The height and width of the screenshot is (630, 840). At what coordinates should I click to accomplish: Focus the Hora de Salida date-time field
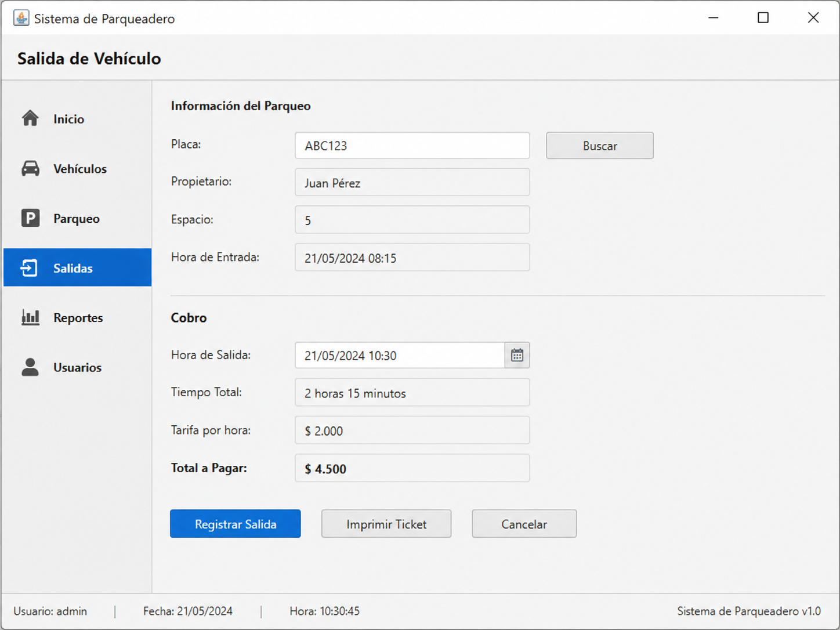click(400, 355)
